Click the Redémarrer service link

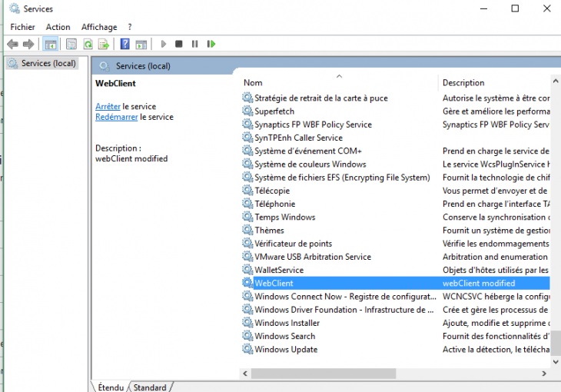click(x=116, y=117)
